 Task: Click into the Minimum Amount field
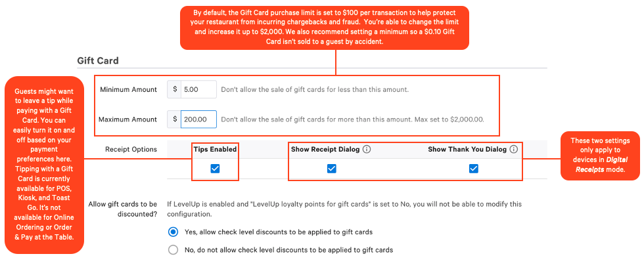point(198,89)
